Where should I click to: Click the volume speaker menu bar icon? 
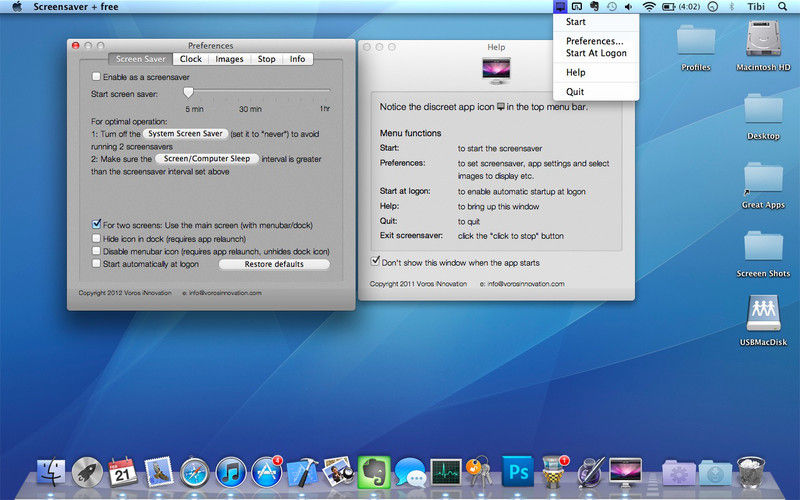(x=629, y=7)
